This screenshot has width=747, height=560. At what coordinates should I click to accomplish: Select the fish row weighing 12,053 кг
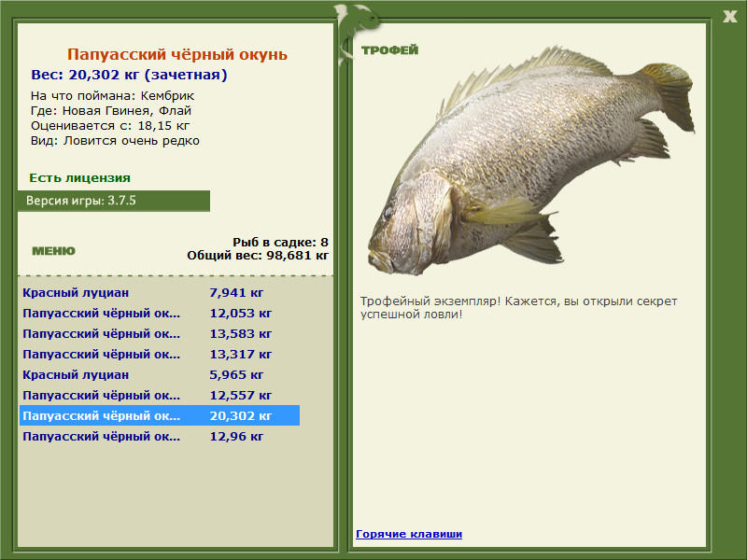pos(159,313)
